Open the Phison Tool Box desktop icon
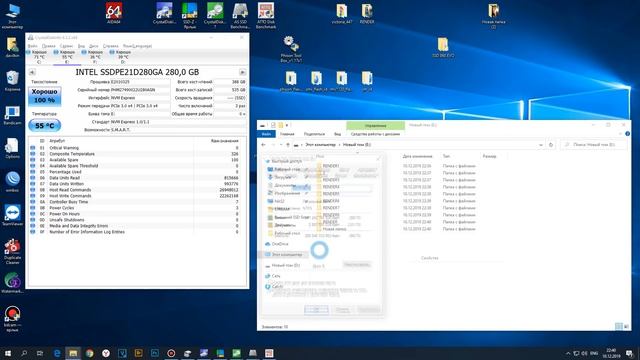This screenshot has width=640, height=360. (x=291, y=49)
